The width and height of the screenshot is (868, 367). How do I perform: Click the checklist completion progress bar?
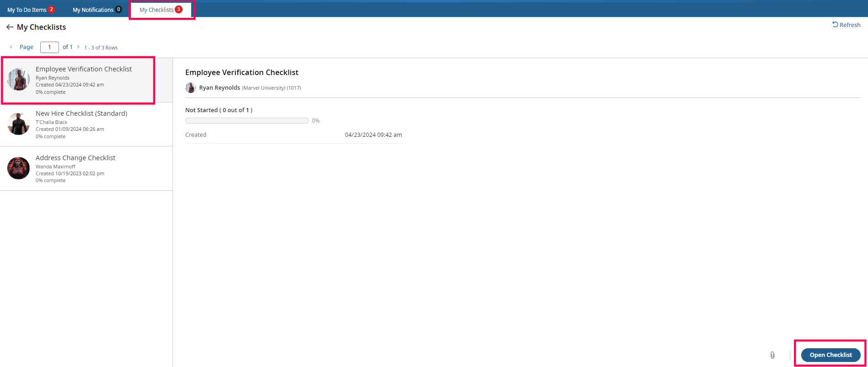coord(247,121)
